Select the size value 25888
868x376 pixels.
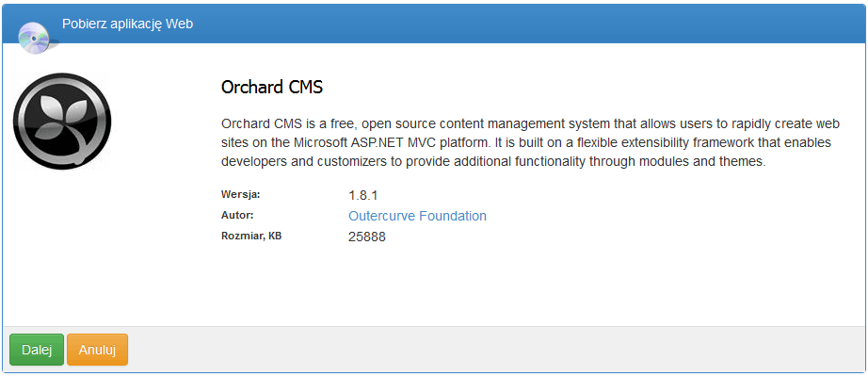tap(367, 237)
